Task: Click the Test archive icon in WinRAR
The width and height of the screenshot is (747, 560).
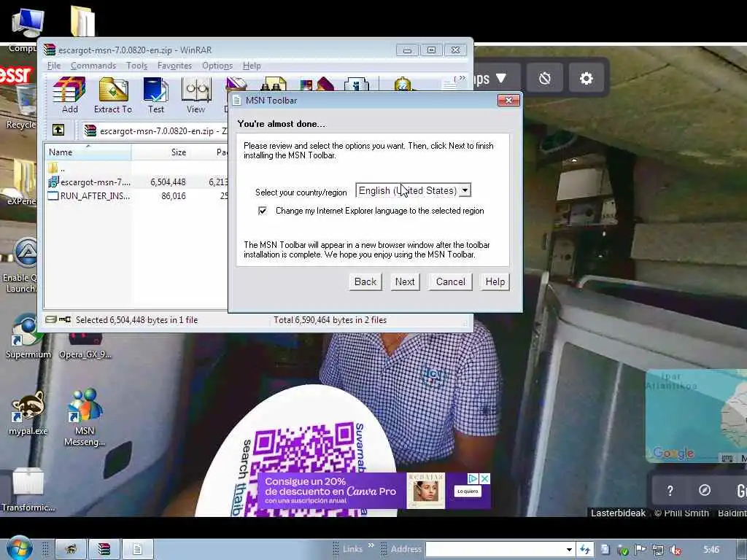Action: click(x=156, y=96)
